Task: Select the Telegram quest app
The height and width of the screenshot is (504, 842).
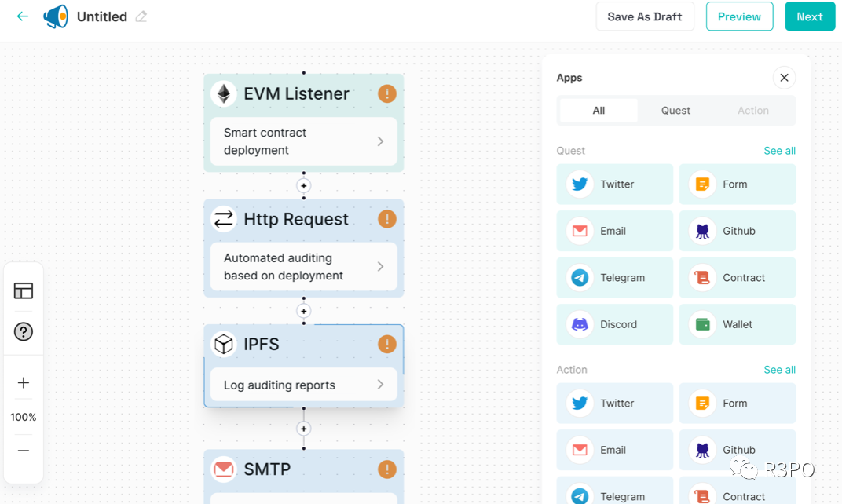Action: [614, 277]
